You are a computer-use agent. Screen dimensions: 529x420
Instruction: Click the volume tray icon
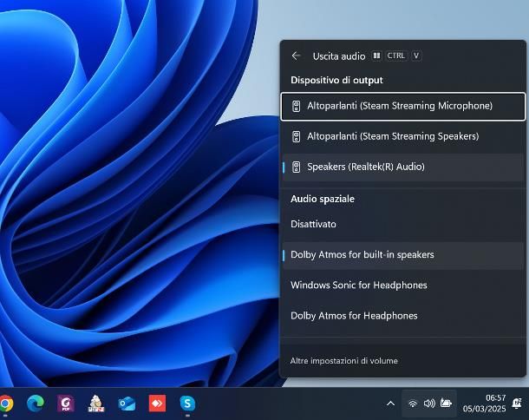429,404
